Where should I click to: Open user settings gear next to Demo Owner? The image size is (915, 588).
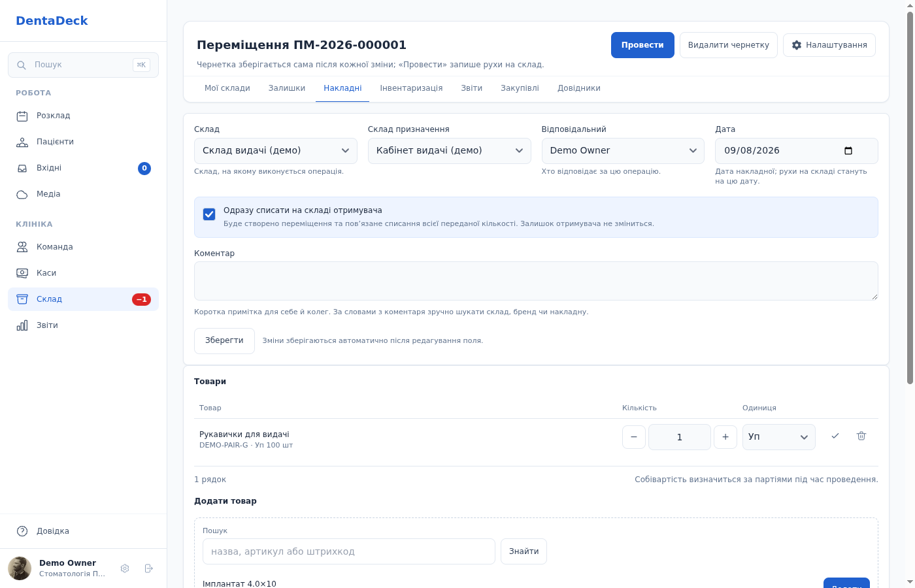click(x=125, y=568)
